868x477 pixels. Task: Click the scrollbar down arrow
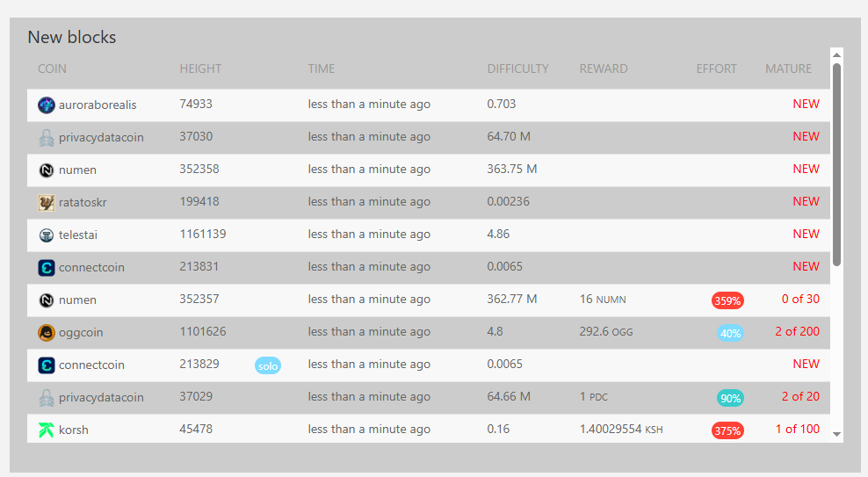tap(837, 434)
